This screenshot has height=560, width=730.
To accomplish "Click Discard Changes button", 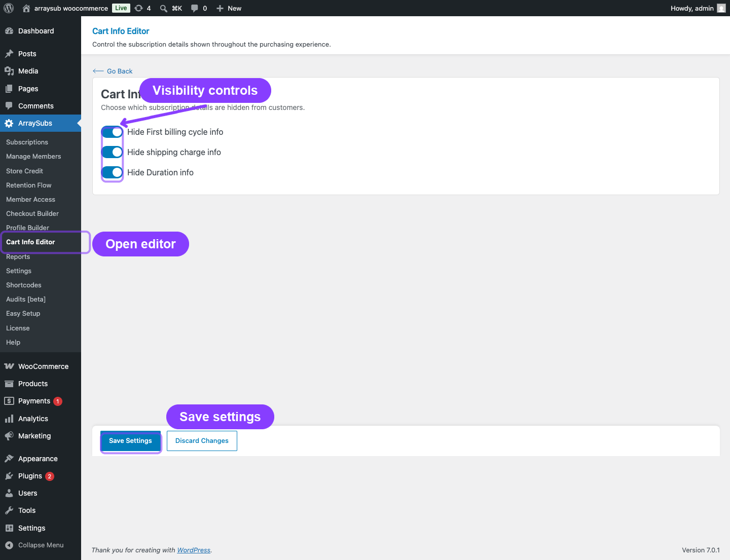I will (202, 441).
